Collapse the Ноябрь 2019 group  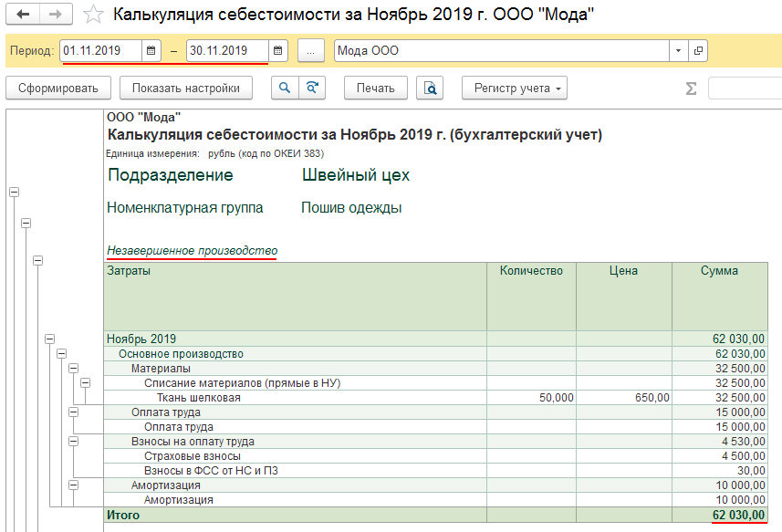[x=50, y=339]
